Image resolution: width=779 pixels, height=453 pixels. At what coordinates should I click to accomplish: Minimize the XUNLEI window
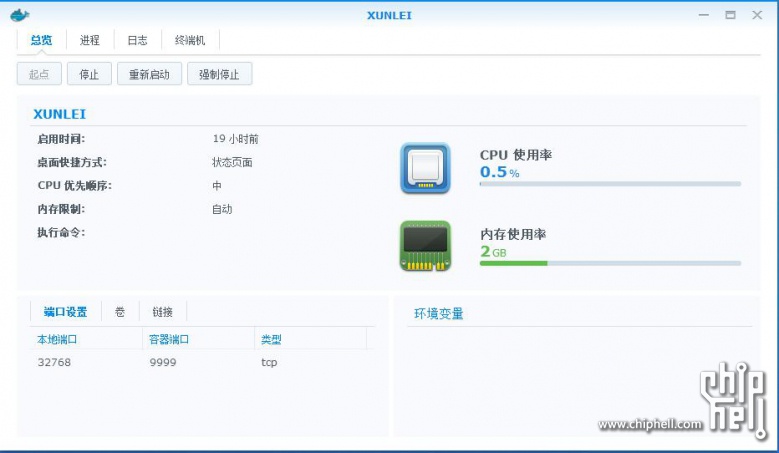(704, 15)
